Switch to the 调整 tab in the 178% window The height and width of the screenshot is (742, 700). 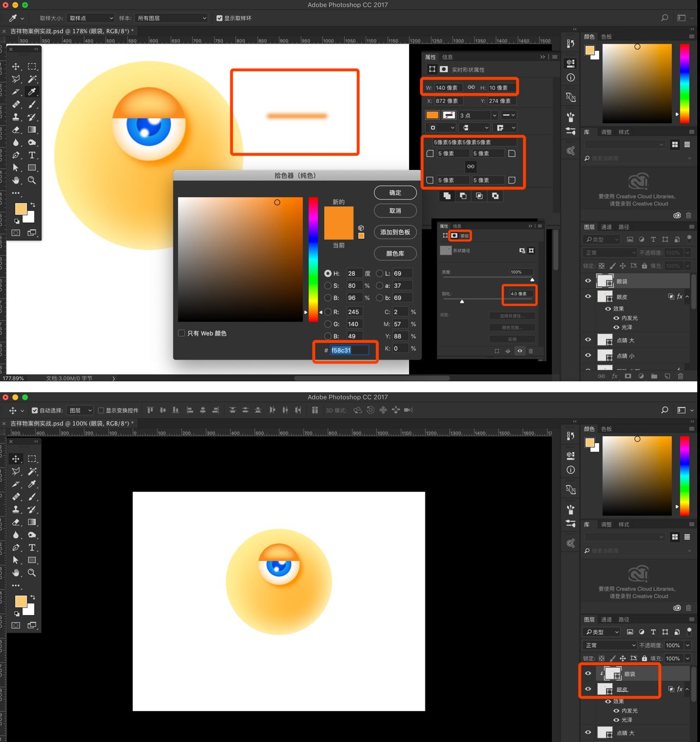(606, 132)
